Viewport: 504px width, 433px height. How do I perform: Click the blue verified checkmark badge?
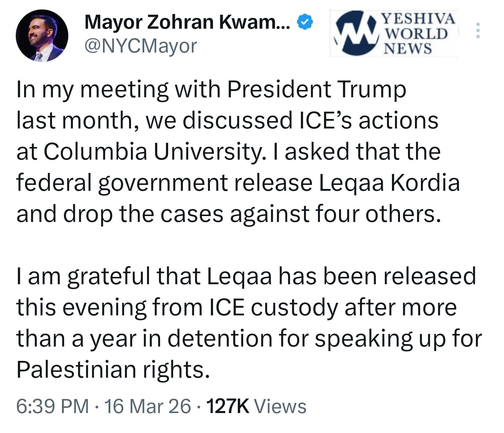click(x=305, y=22)
